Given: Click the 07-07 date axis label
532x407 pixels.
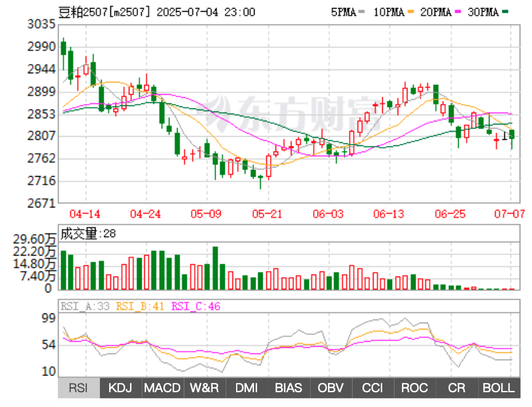Looking at the screenshot, I should pos(510,214).
